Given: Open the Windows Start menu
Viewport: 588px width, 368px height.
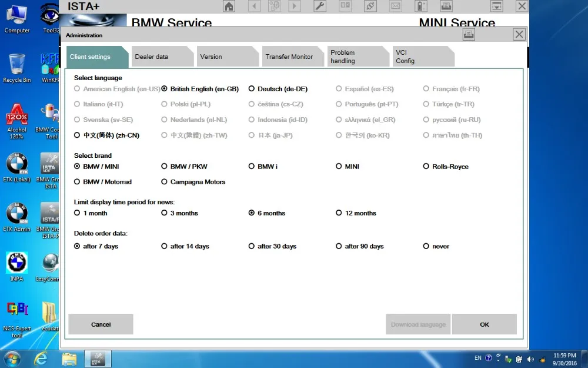Looking at the screenshot, I should pyautogui.click(x=12, y=359).
